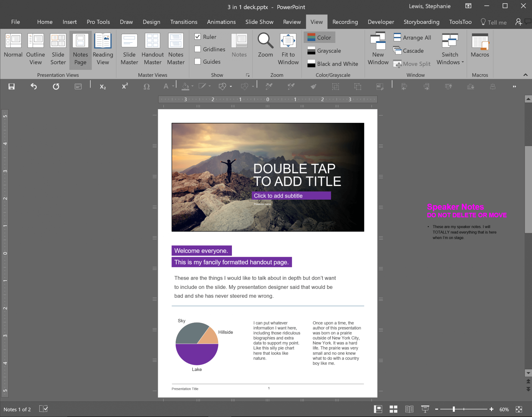Turn on the Guides checkbox
Viewport: 532px width, 417px height.
(198, 62)
